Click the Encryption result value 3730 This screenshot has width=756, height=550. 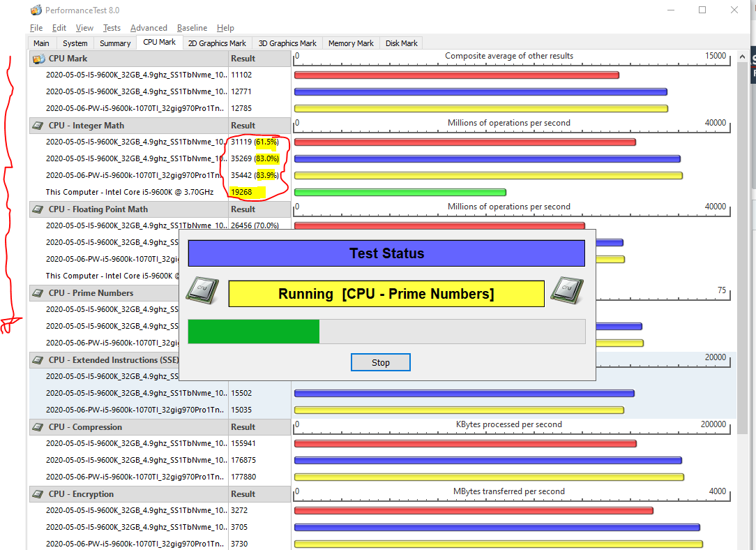click(239, 544)
